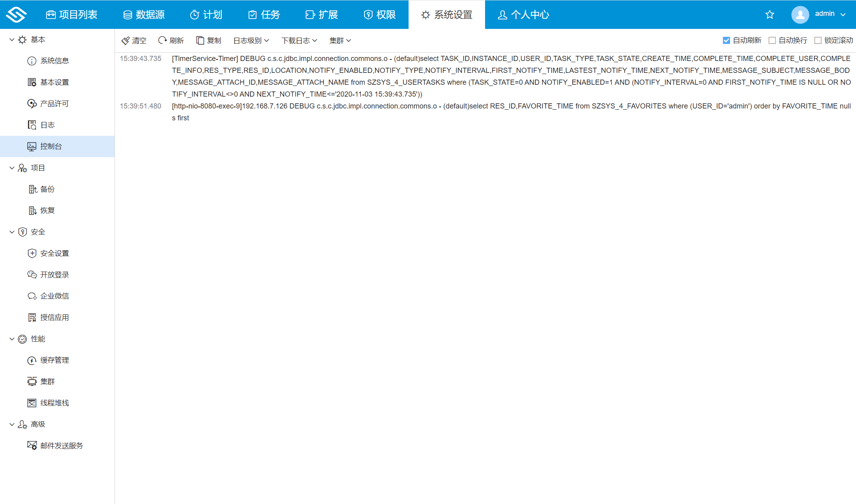Disable the 自动刷新 checkbox
Viewport: 856px width, 504px height.
726,40
